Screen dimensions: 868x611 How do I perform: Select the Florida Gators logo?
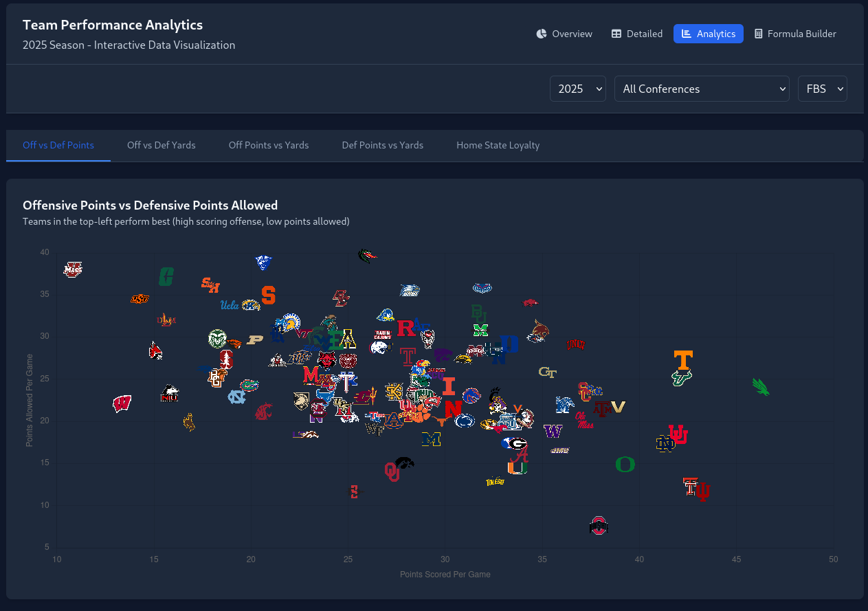click(249, 386)
